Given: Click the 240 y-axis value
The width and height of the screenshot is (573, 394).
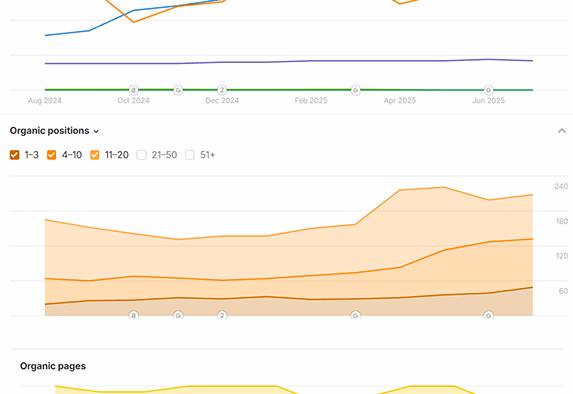Looking at the screenshot, I should (561, 186).
